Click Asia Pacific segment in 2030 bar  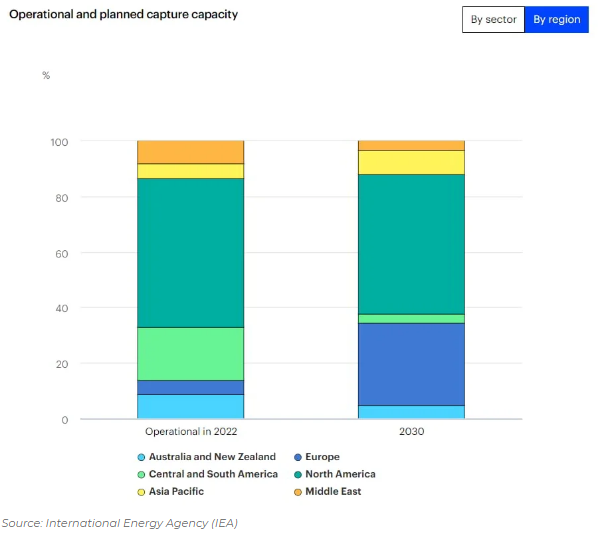point(411,162)
